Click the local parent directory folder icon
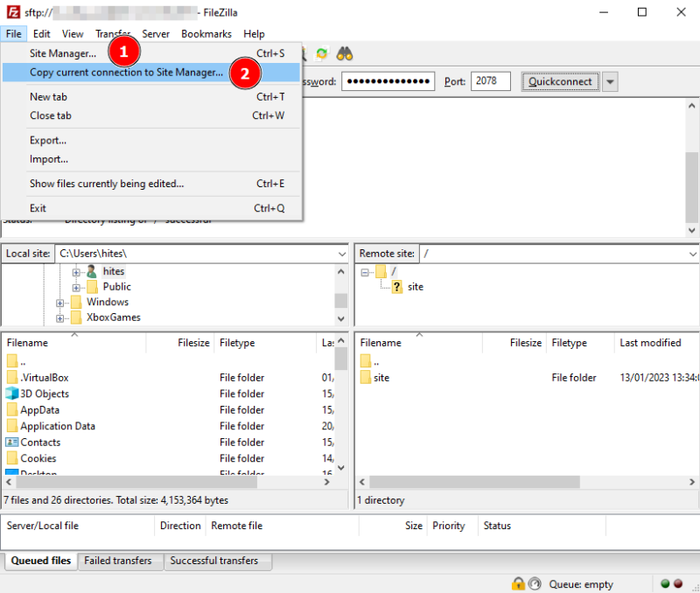Viewport: 700px width, 593px height. (x=12, y=361)
